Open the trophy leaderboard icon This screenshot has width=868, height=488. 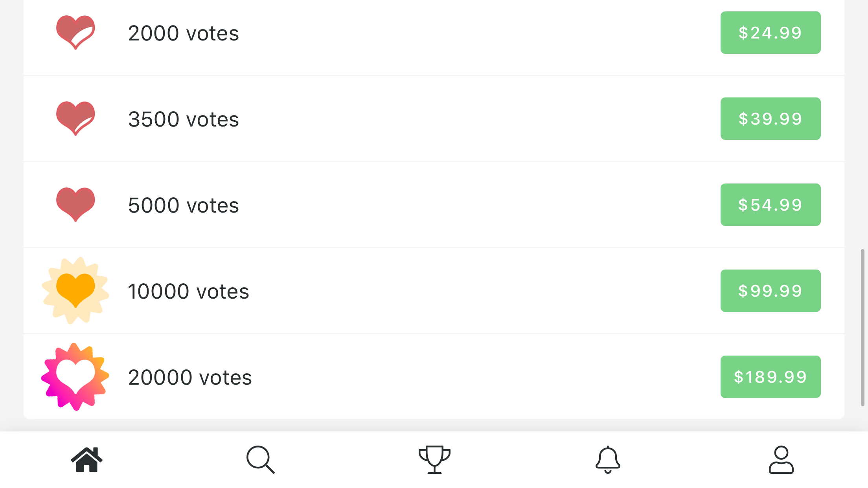pyautogui.click(x=434, y=459)
